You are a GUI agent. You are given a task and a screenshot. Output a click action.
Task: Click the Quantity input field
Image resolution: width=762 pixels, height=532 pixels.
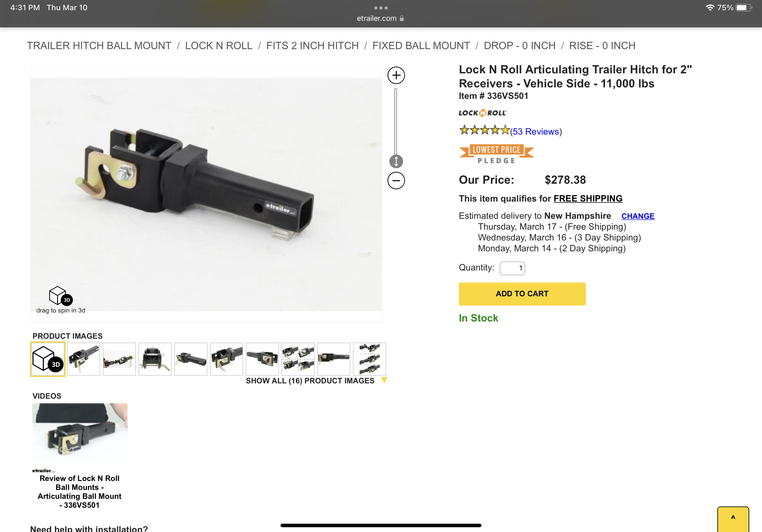pos(512,268)
